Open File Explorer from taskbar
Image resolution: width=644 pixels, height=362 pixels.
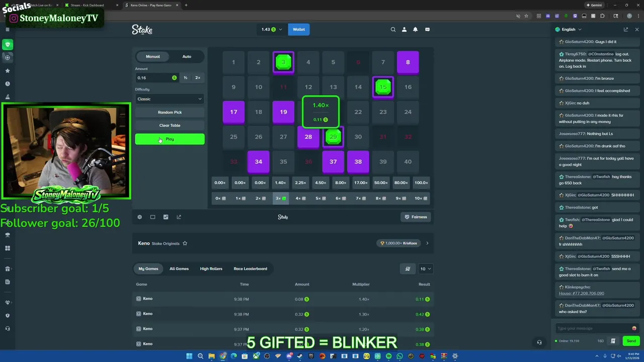[211, 356]
